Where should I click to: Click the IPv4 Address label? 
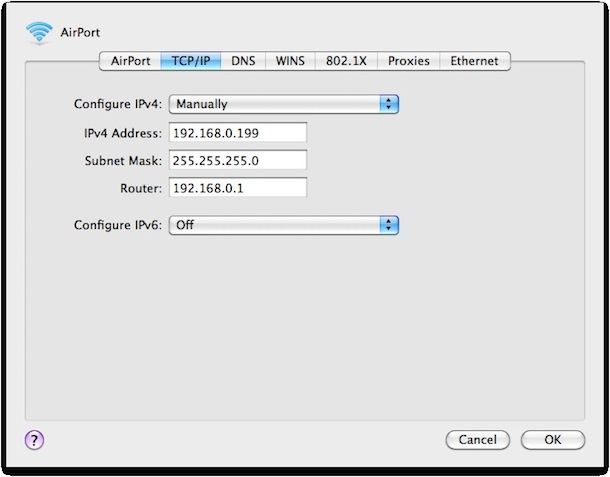[x=123, y=133]
